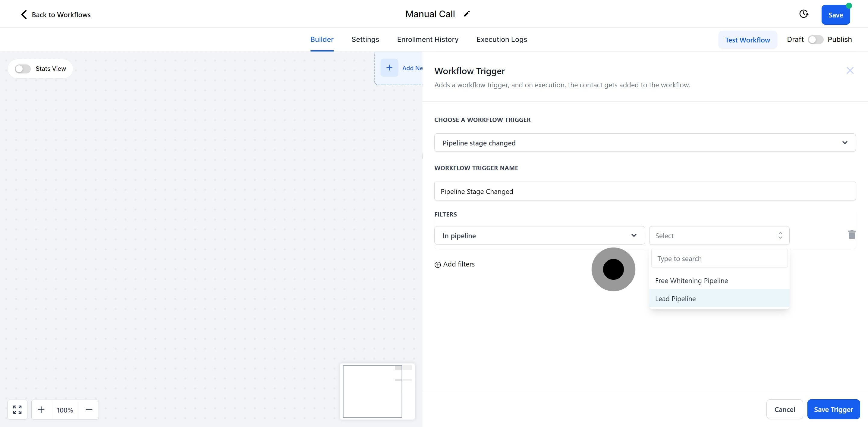Expand the Pipeline stage changed dropdown
Screen dimensions: 868x427
645,143
